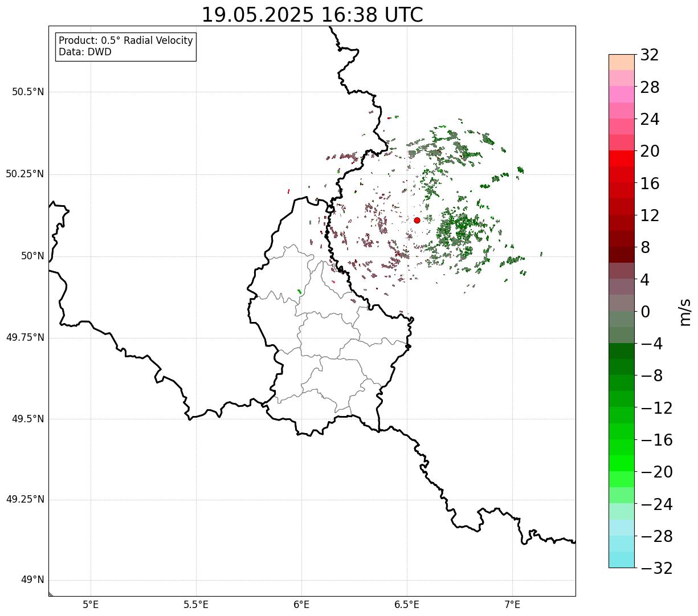This screenshot has width=698, height=616.
Task: Click the 'Product: 0.5° Radial Velocity' text
Action: tap(126, 41)
